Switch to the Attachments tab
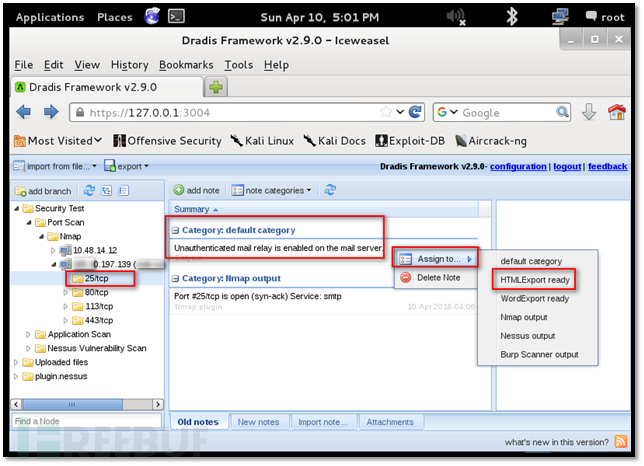The width and height of the screenshot is (644, 466). click(x=390, y=422)
